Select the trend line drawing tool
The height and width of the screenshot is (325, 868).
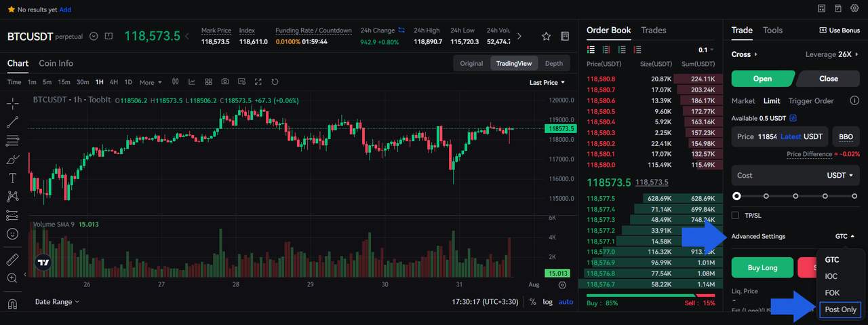(12, 122)
